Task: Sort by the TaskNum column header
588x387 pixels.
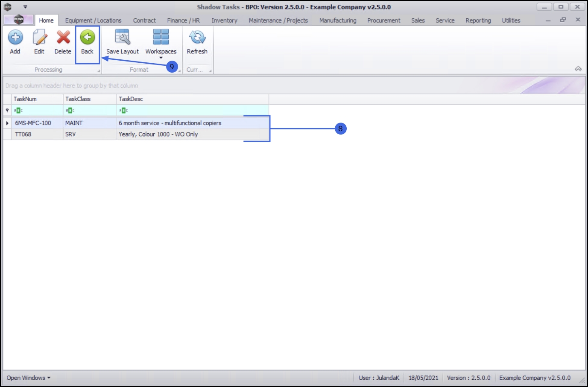Action: [38, 99]
